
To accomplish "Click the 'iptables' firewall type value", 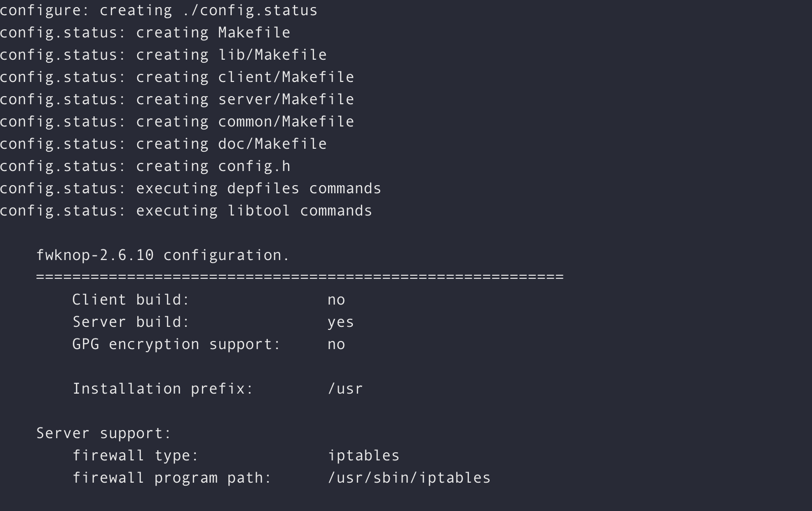I will click(363, 455).
